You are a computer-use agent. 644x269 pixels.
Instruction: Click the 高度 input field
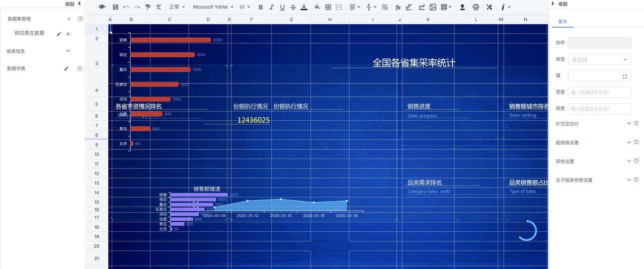pyautogui.click(x=599, y=109)
